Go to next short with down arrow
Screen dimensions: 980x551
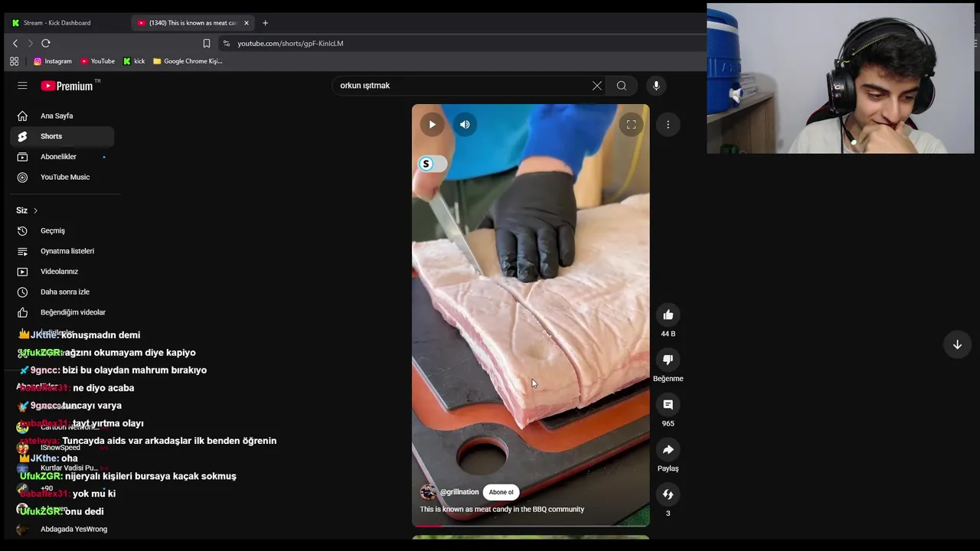(x=957, y=344)
